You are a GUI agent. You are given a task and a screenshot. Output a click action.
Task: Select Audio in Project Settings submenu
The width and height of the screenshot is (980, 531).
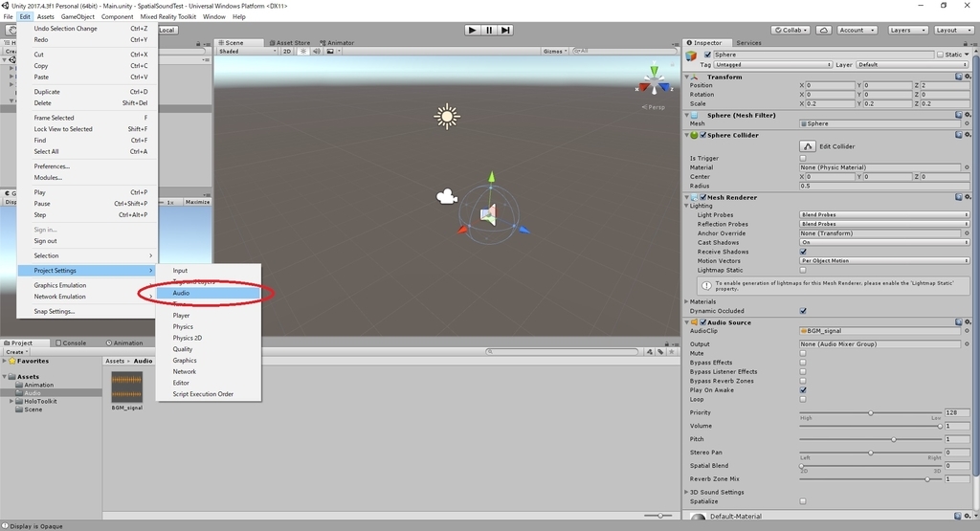208,293
